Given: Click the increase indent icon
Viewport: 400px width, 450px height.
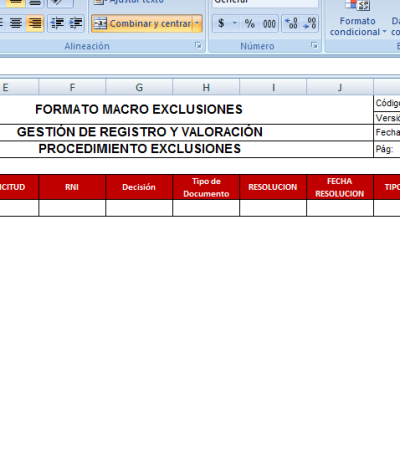Looking at the screenshot, I should (75, 23).
